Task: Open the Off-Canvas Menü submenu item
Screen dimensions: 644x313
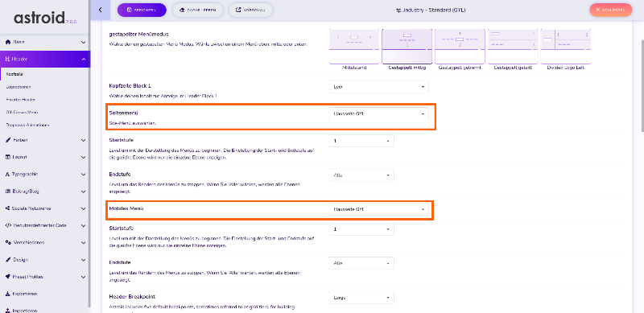Action: point(23,112)
